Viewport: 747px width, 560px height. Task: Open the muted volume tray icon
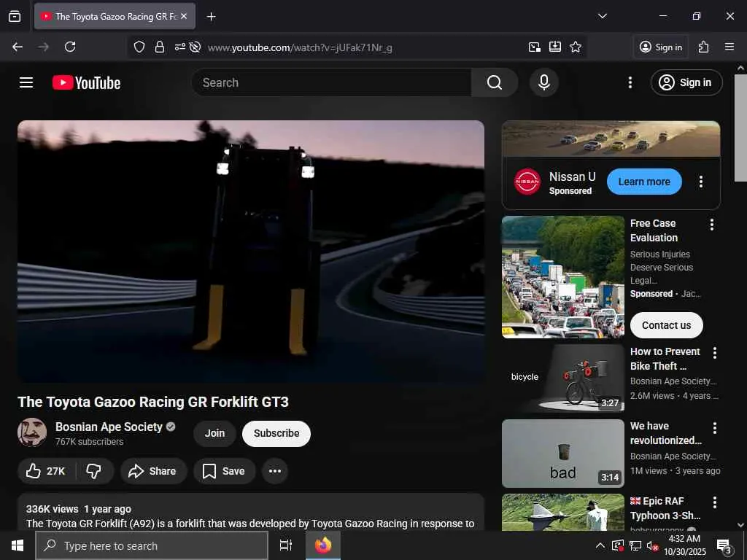[652, 546]
